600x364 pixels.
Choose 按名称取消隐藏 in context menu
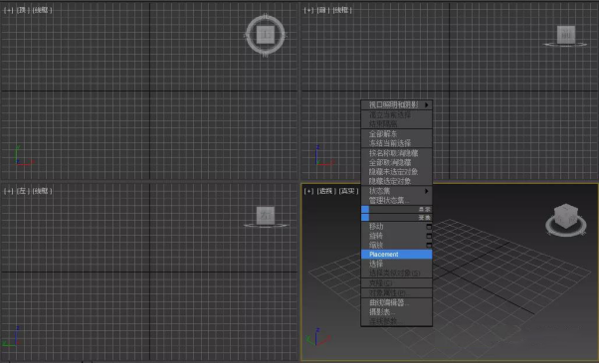coord(397,153)
